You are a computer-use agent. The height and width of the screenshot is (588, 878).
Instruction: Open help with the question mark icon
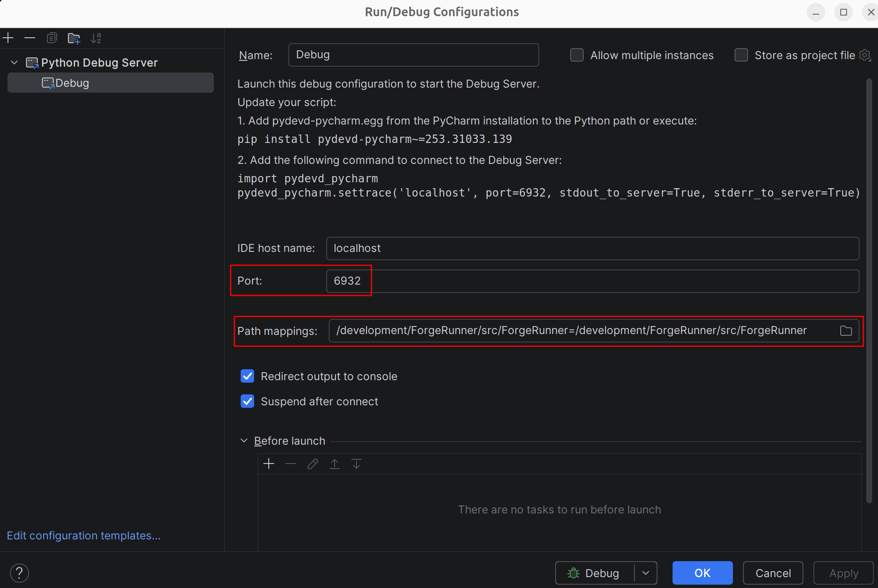tap(19, 573)
